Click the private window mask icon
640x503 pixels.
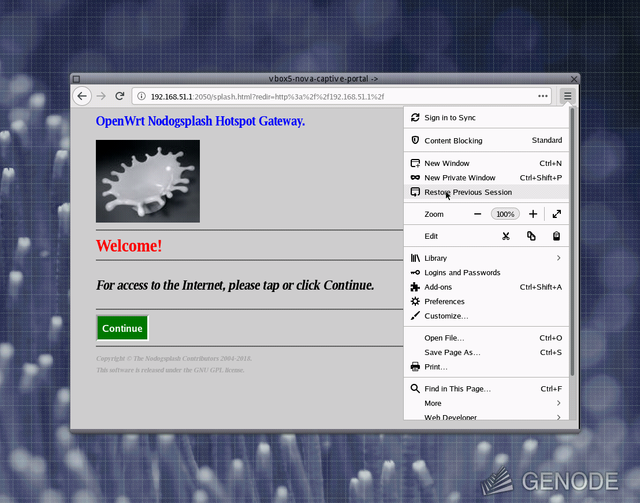pos(415,178)
